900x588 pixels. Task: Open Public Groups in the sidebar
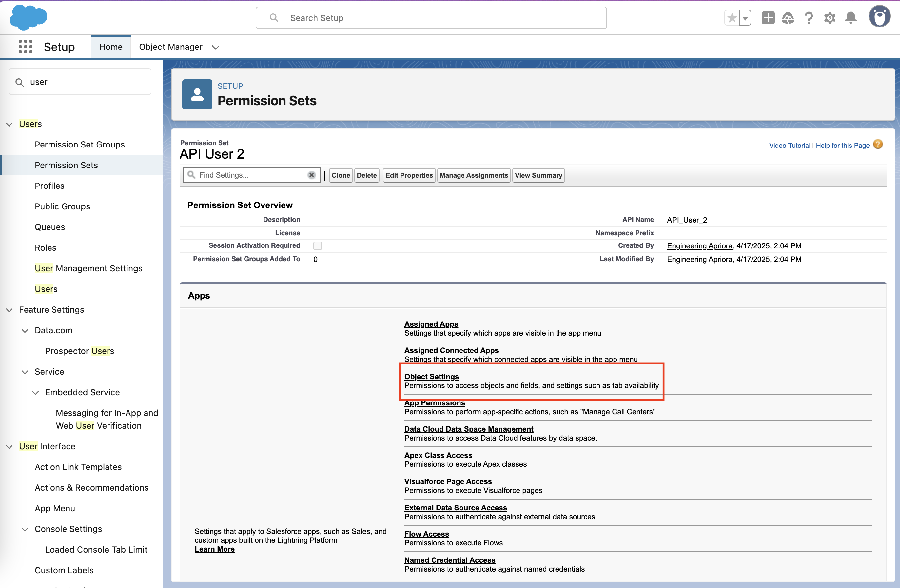click(62, 206)
